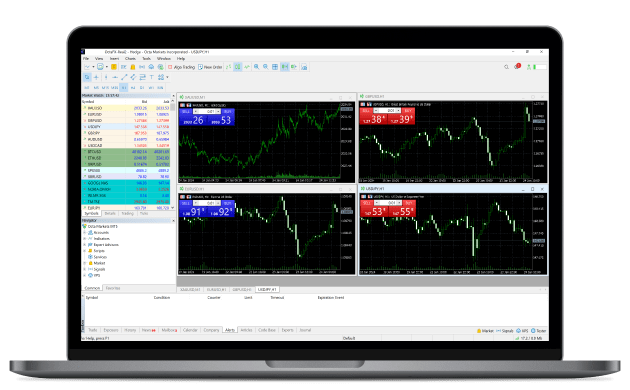Open the File menu
Screen dimensions: 630x390
pyautogui.click(x=86, y=59)
